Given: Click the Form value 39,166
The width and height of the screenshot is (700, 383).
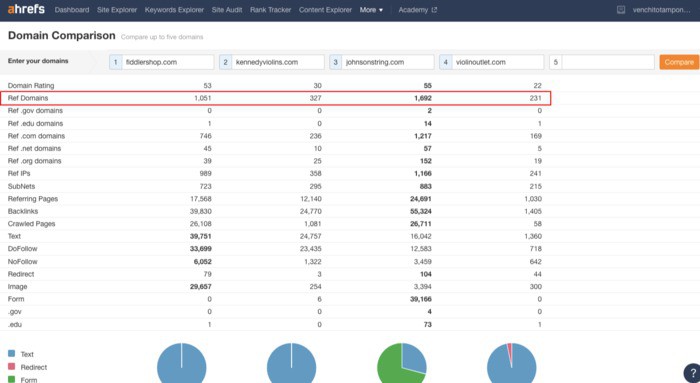Looking at the screenshot, I should [421, 299].
